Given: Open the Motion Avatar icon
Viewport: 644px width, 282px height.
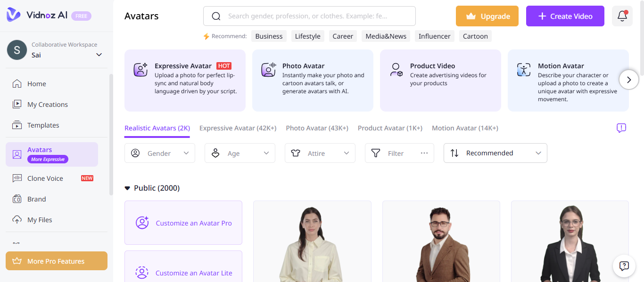Looking at the screenshot, I should [x=524, y=69].
